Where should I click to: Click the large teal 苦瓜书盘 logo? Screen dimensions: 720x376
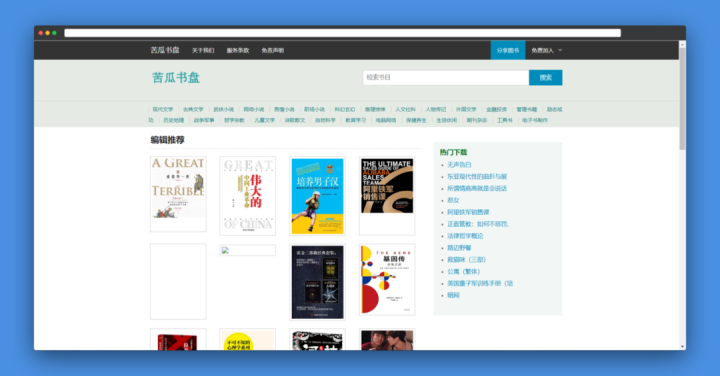pos(176,78)
